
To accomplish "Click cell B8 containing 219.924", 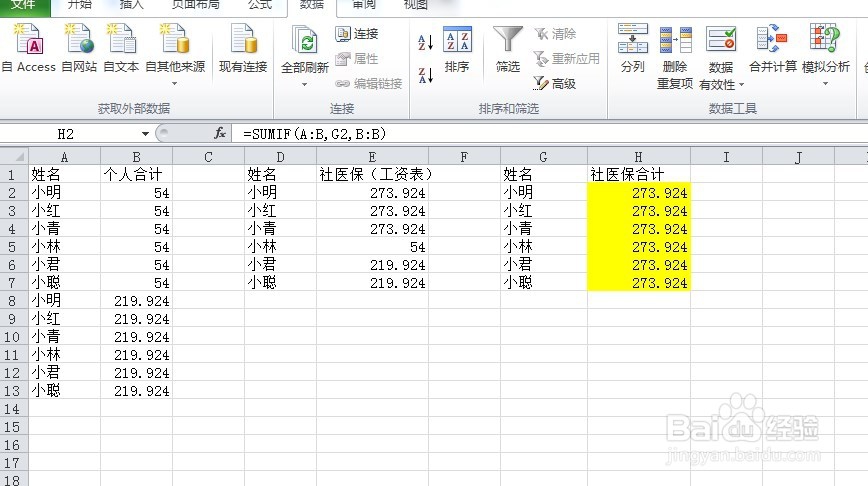I will point(136,301).
